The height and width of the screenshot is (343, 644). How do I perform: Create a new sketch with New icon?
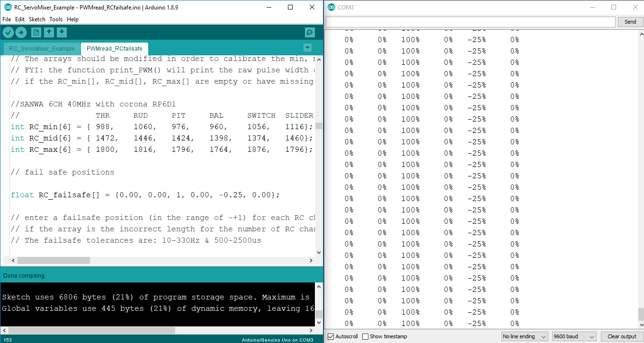click(x=36, y=32)
